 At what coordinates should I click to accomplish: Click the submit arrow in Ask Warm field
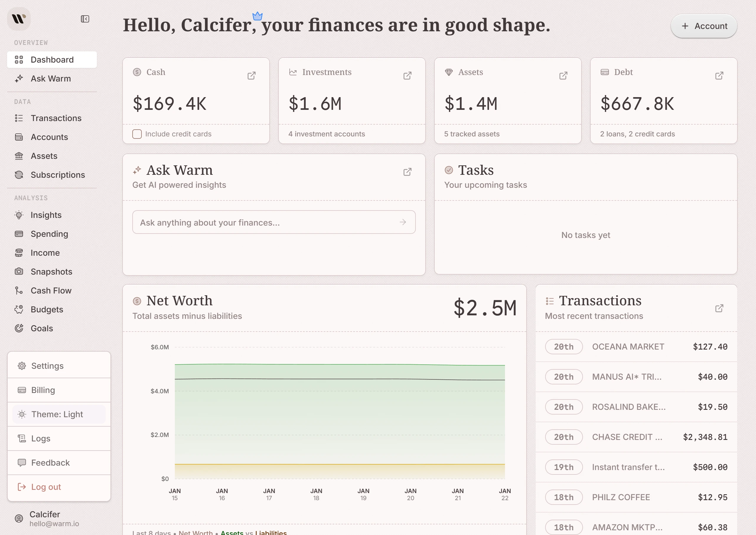(403, 222)
